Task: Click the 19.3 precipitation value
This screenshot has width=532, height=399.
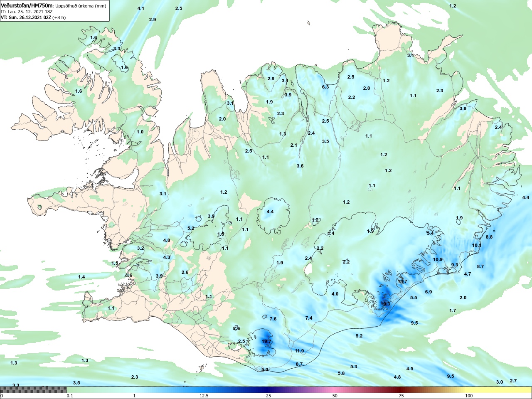Action: [385, 304]
